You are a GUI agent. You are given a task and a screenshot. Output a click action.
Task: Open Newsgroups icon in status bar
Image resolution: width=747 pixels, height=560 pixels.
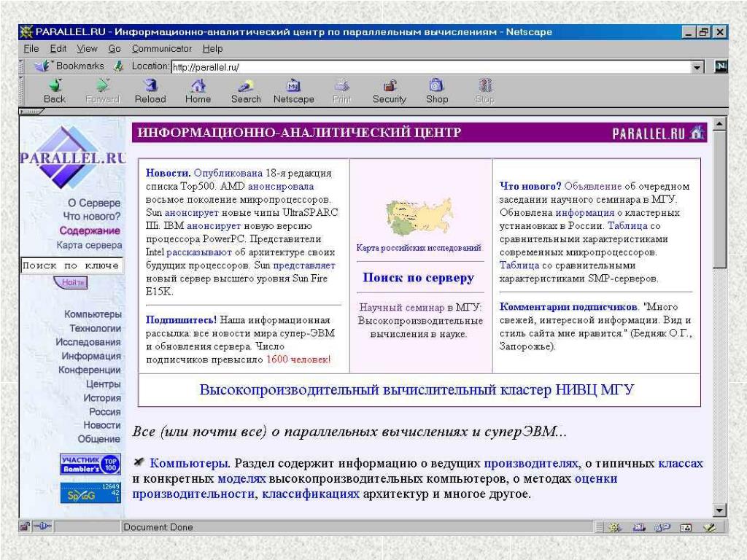coord(662,527)
